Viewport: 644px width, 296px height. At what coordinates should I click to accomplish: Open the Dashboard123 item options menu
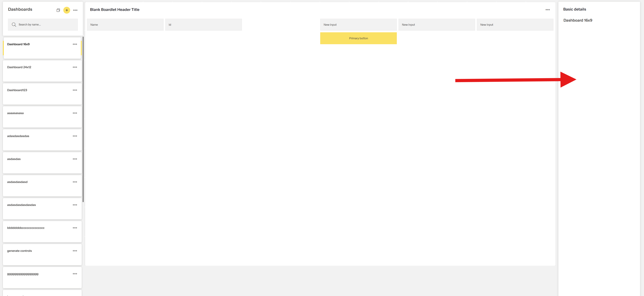click(x=75, y=90)
